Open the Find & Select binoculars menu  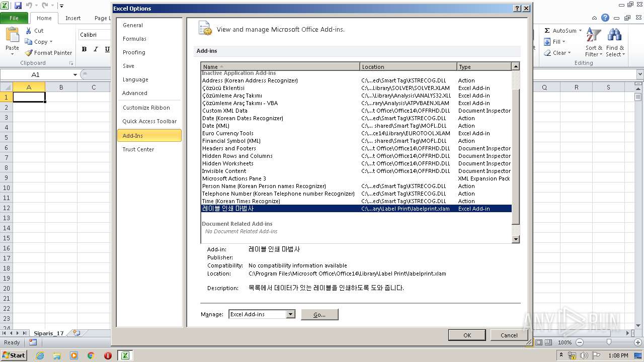tap(615, 42)
